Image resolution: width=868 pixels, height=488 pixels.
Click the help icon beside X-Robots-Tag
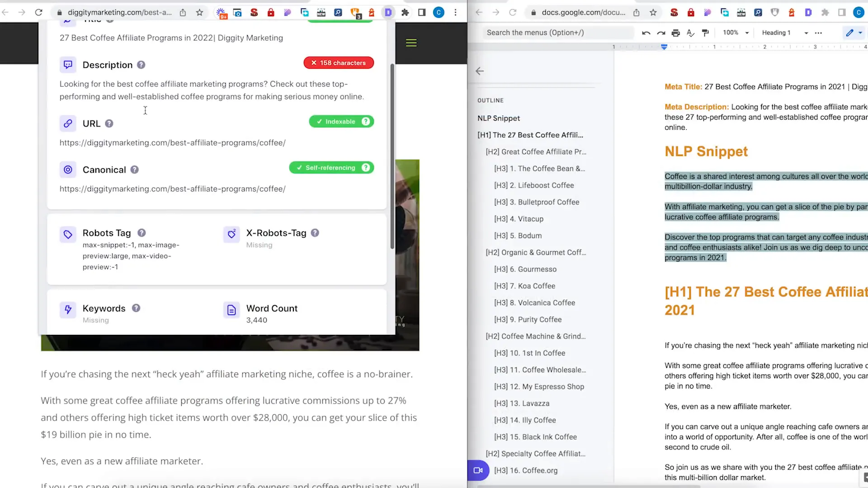[315, 233]
